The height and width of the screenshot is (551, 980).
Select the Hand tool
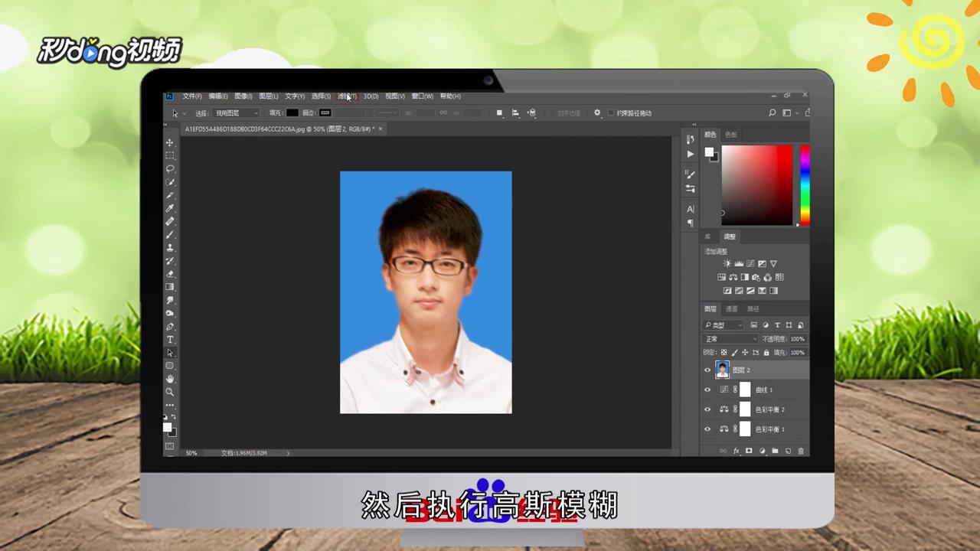170,379
